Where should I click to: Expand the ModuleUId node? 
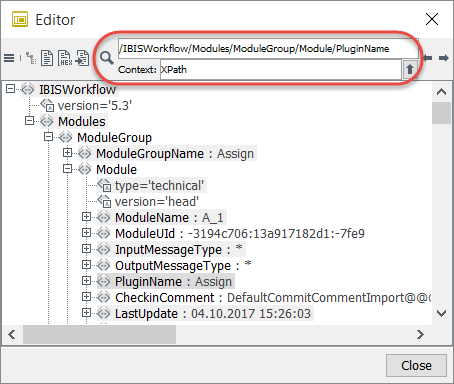coord(87,233)
